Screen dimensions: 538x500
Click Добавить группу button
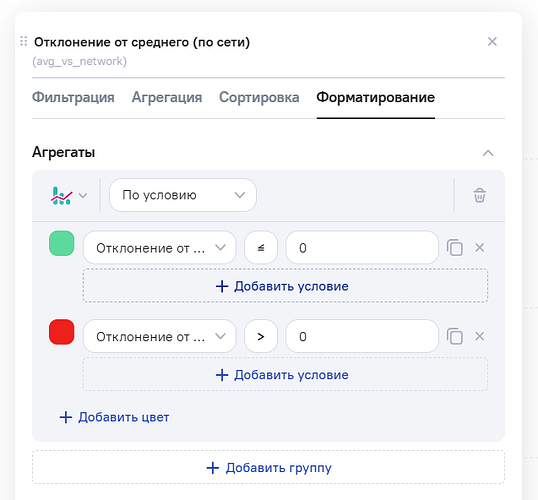(x=268, y=467)
